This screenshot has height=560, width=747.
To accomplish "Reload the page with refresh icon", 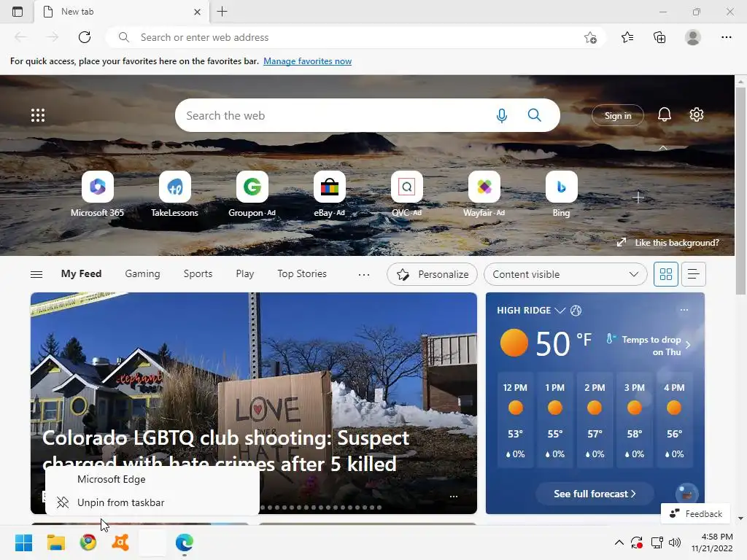I will click(85, 37).
